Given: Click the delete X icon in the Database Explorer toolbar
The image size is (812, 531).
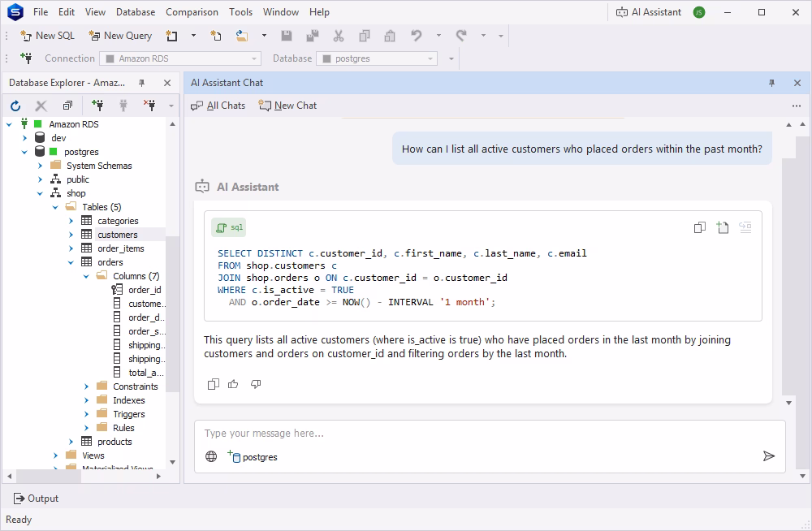Looking at the screenshot, I should coord(41,106).
